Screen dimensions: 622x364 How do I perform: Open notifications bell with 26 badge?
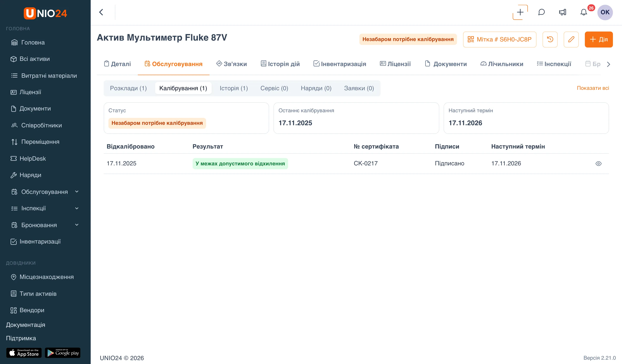pos(584,12)
